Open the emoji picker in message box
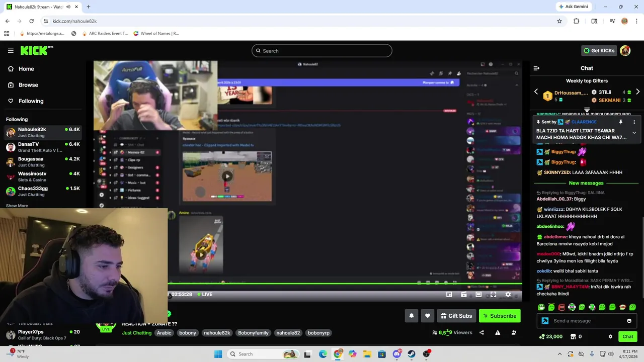644x362 pixels. point(629,321)
